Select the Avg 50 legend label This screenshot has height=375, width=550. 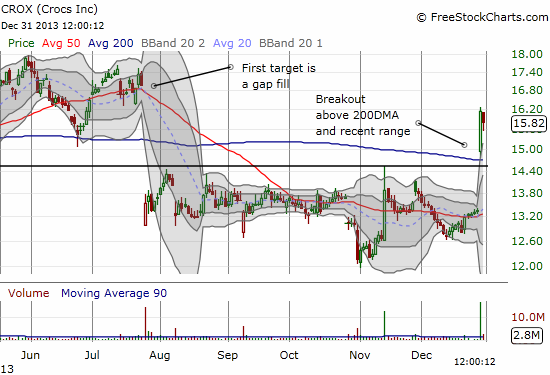[x=61, y=43]
